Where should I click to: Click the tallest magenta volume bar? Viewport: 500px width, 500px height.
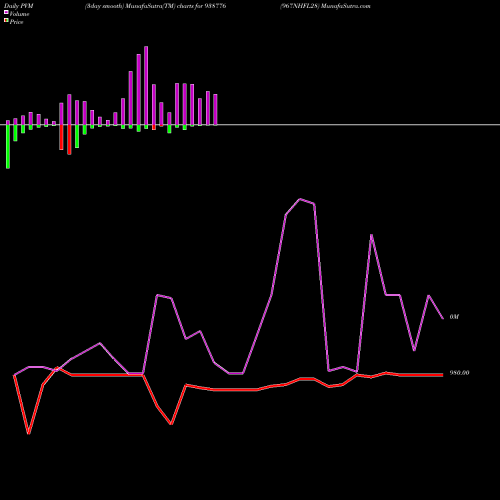pyautogui.click(x=146, y=86)
